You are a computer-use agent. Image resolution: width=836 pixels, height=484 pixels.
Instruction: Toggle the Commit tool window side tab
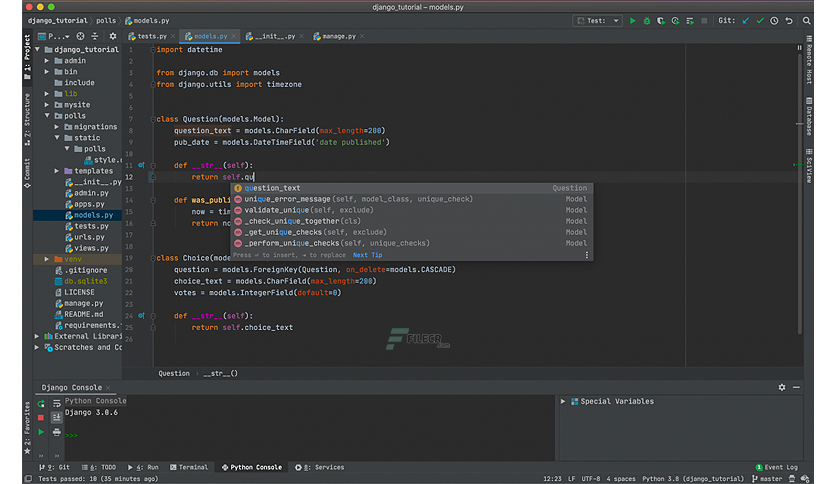27,173
